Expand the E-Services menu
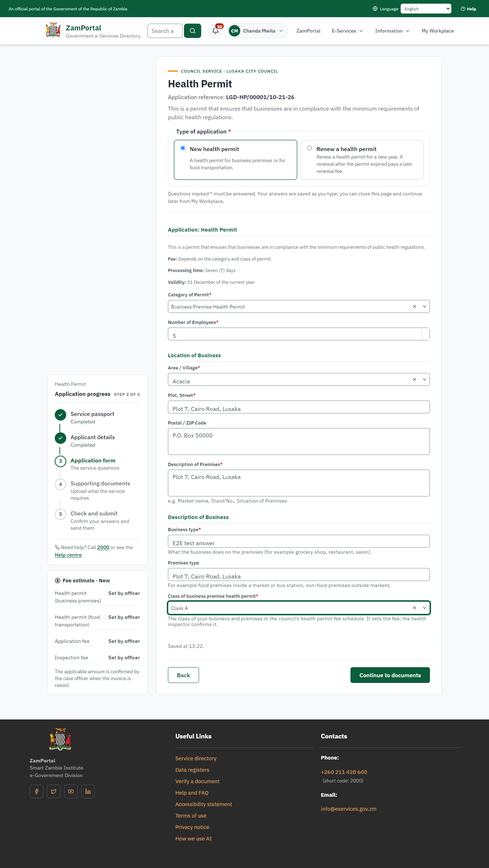Viewport: 489px width, 868px height. point(347,31)
